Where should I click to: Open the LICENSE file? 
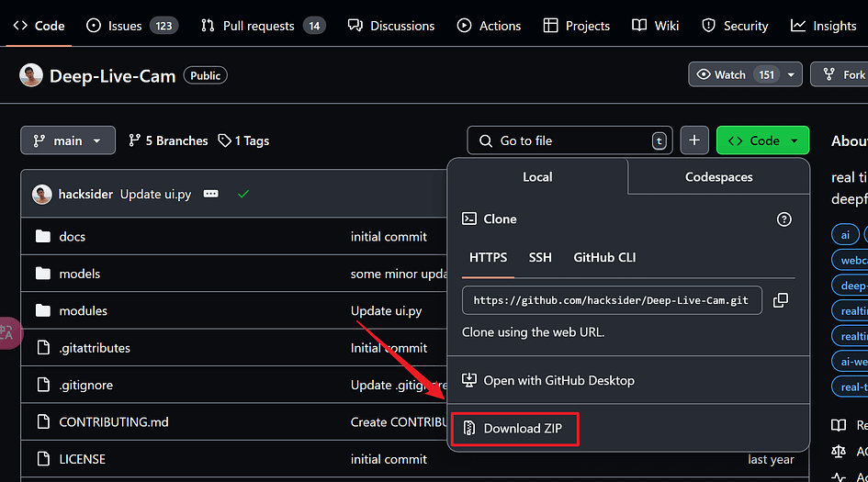coord(82,459)
